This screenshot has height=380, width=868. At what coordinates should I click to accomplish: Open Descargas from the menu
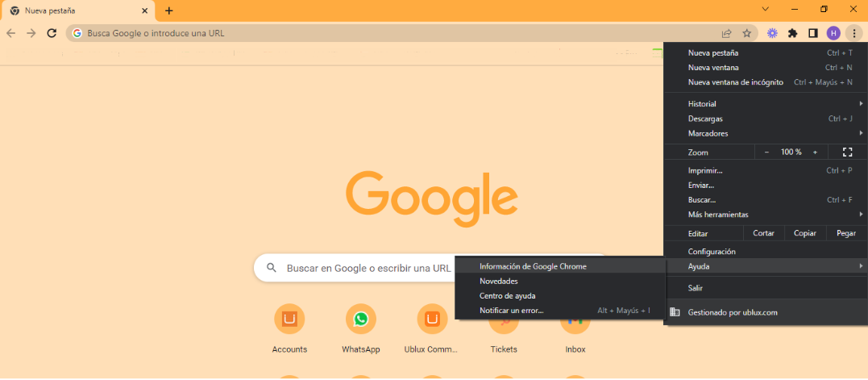tap(765, 119)
